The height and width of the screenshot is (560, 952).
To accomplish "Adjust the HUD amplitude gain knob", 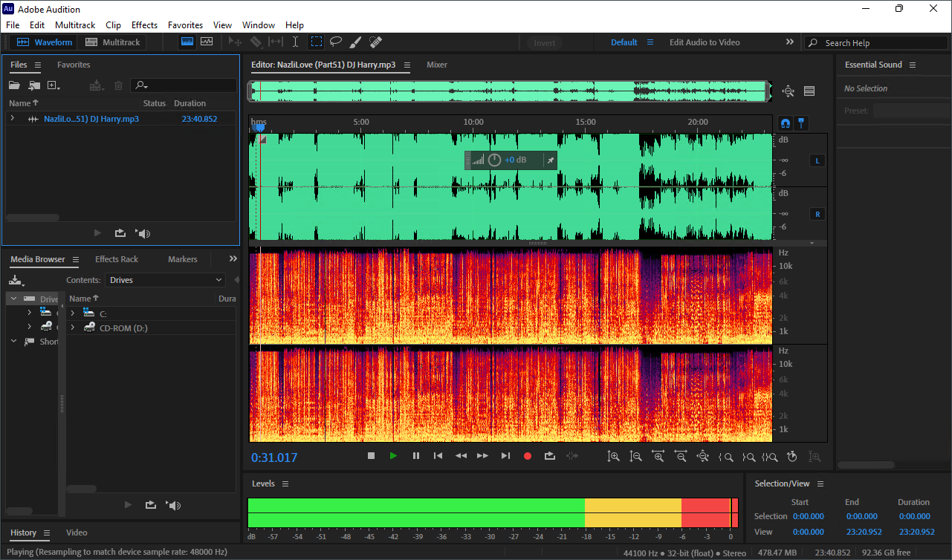I will click(x=494, y=160).
